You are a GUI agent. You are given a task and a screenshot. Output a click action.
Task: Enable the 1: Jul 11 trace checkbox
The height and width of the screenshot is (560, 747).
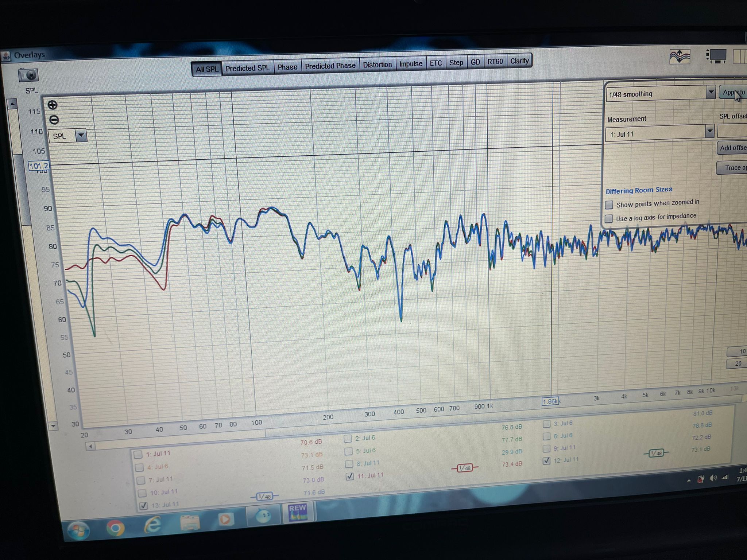[x=138, y=454]
